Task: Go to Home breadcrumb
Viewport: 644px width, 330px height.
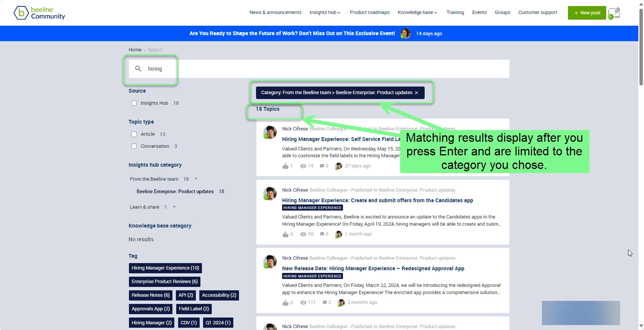Action: [x=135, y=50]
